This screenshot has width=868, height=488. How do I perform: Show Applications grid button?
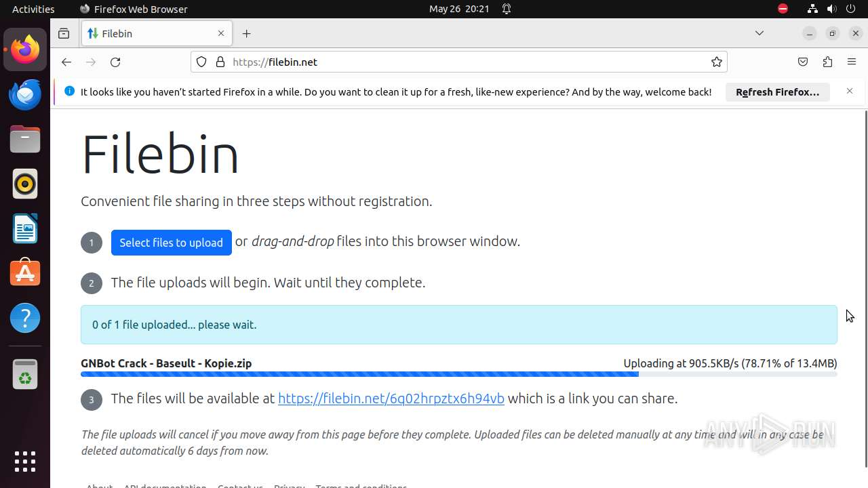[25, 462]
